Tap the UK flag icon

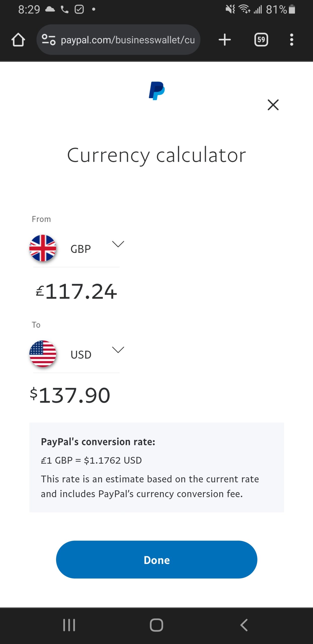pos(43,248)
